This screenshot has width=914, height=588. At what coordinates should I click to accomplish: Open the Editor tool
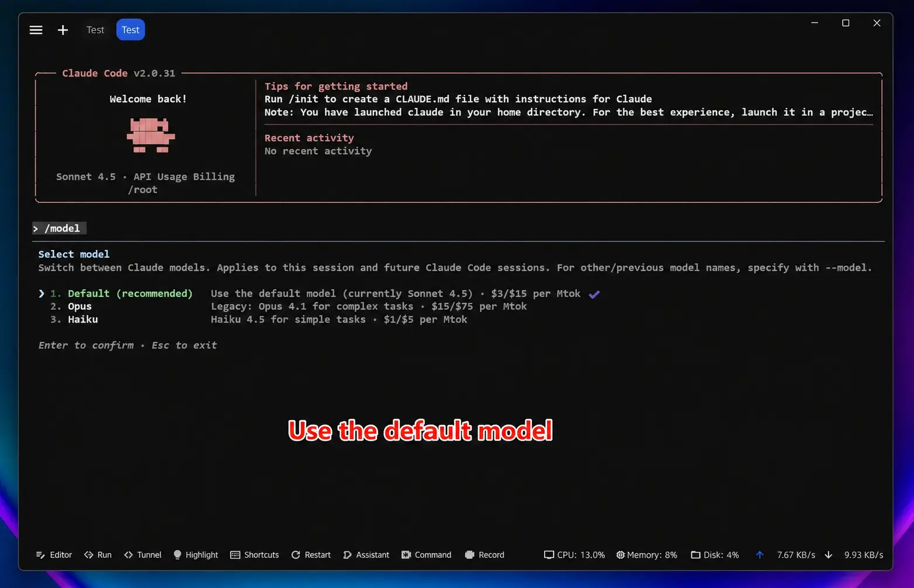54,555
